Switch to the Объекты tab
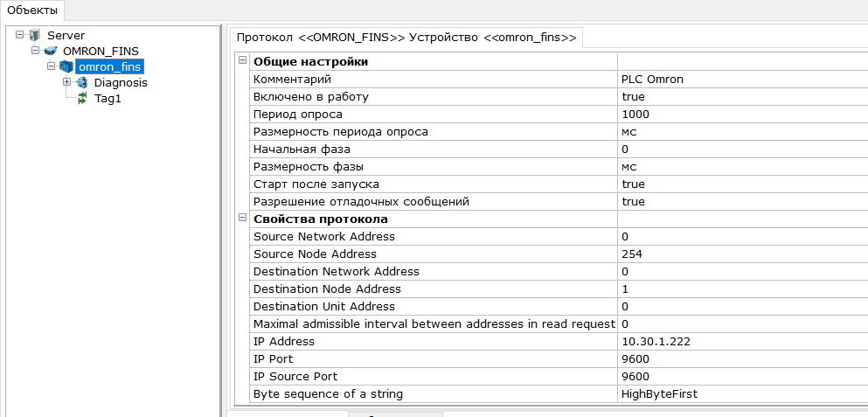 pos(32,10)
